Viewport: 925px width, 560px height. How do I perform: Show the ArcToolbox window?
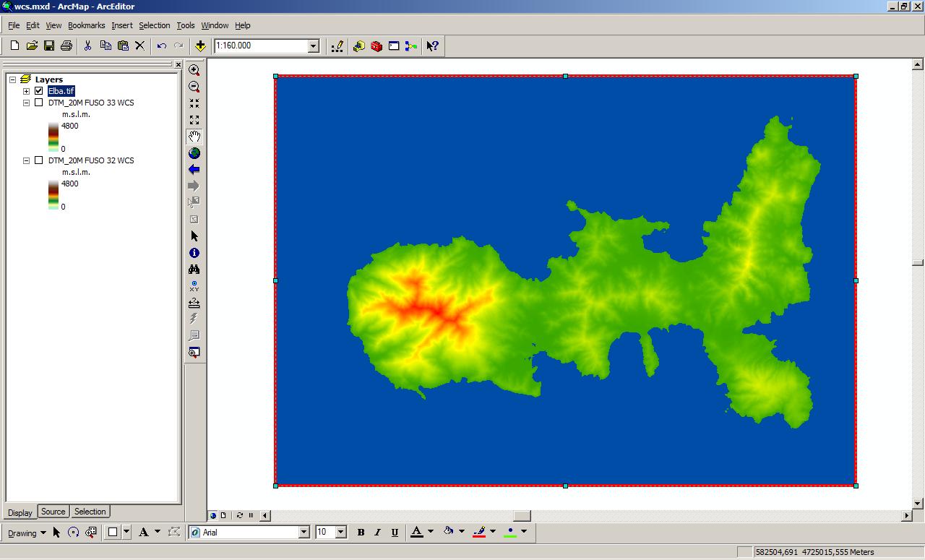coord(377,46)
